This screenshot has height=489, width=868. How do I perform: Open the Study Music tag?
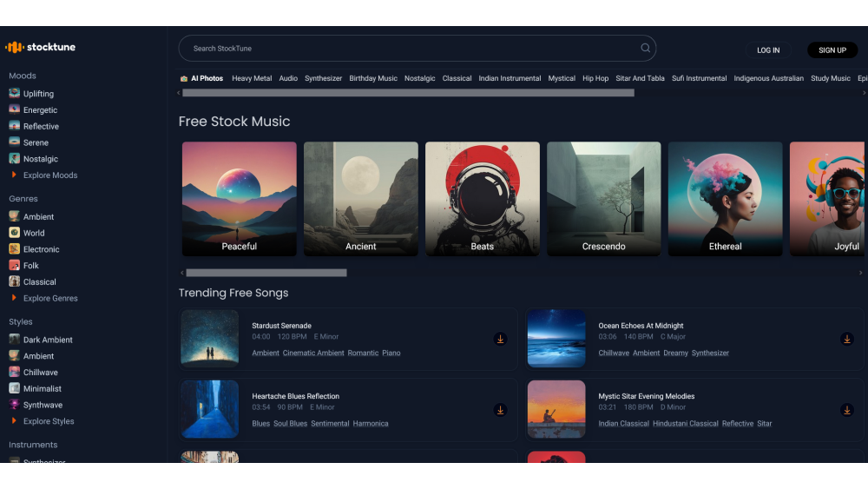(x=831, y=79)
